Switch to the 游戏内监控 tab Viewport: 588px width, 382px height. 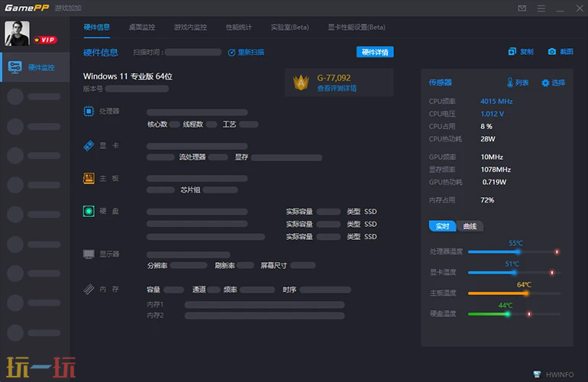(x=190, y=27)
